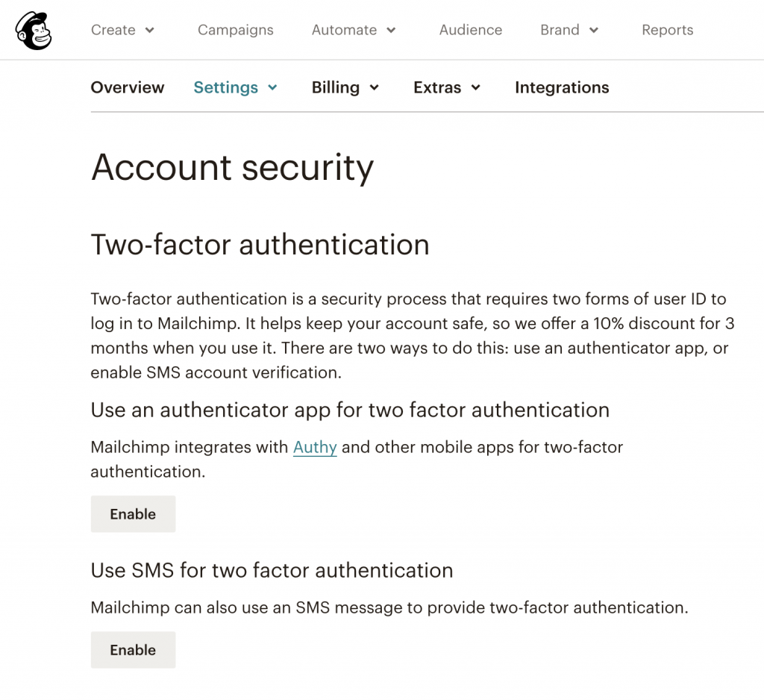The width and height of the screenshot is (764, 700).
Task: Open the Reports section
Action: click(x=667, y=30)
